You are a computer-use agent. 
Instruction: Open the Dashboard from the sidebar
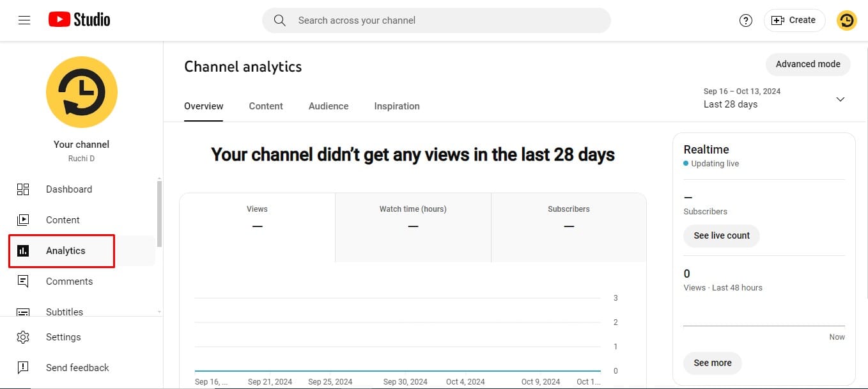(23, 189)
